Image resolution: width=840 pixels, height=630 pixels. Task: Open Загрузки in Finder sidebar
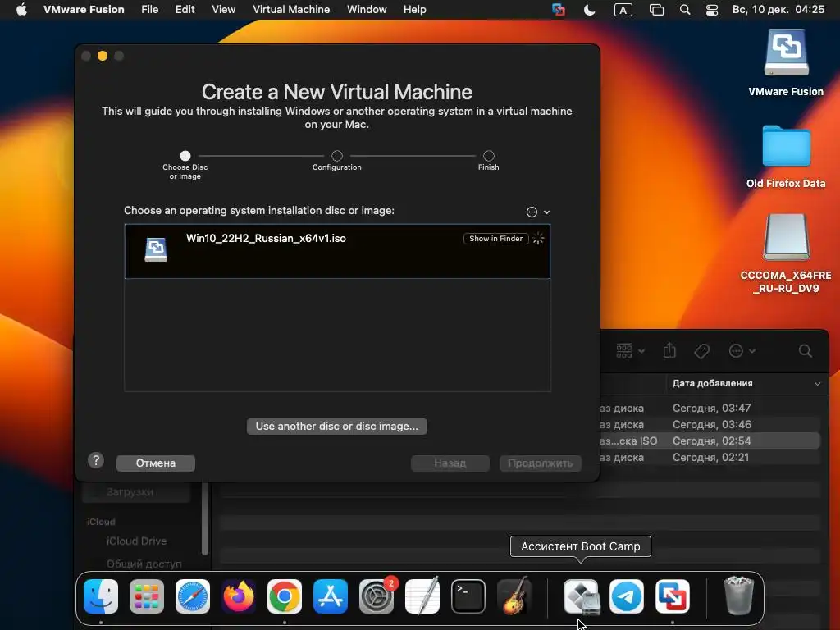[137, 492]
